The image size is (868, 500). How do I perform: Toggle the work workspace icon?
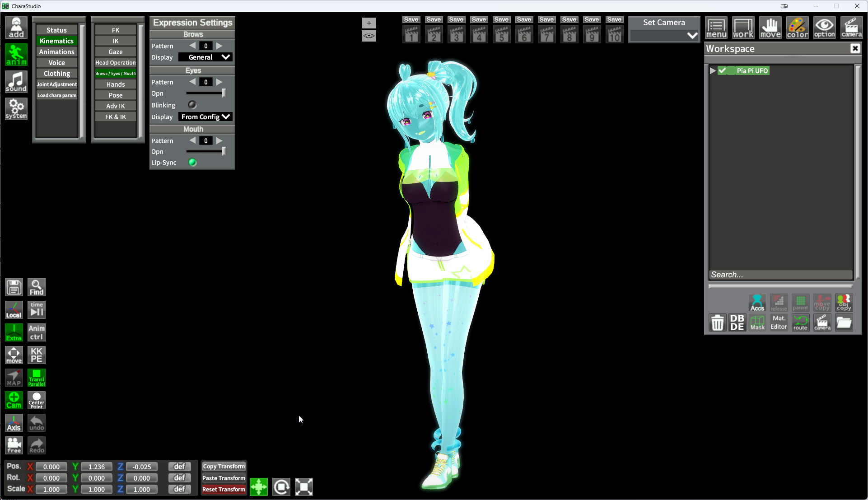(x=743, y=28)
